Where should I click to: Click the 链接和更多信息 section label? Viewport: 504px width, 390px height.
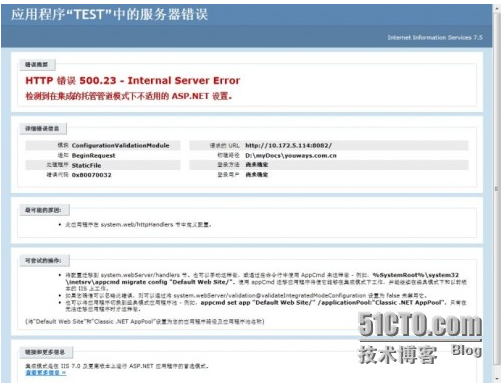[x=45, y=352]
